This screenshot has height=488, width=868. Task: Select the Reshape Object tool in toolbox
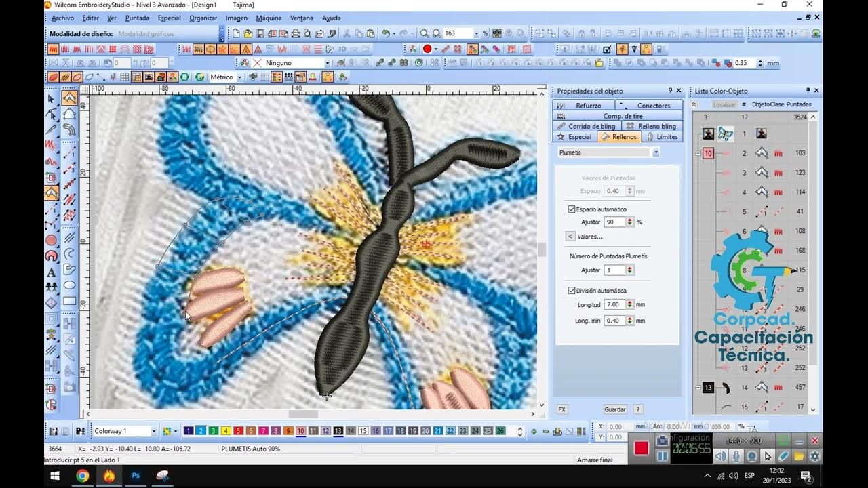[52, 113]
